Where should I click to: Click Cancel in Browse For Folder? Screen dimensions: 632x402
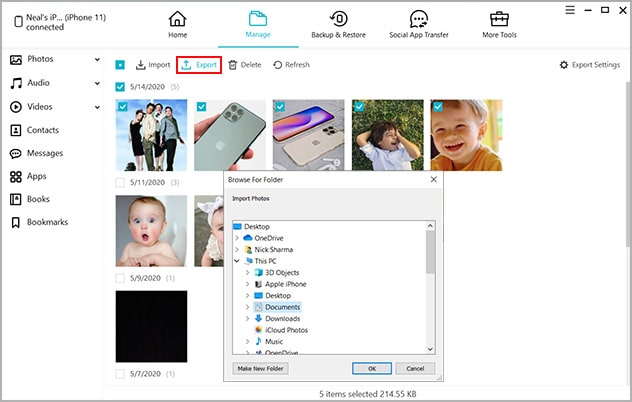tap(415, 369)
